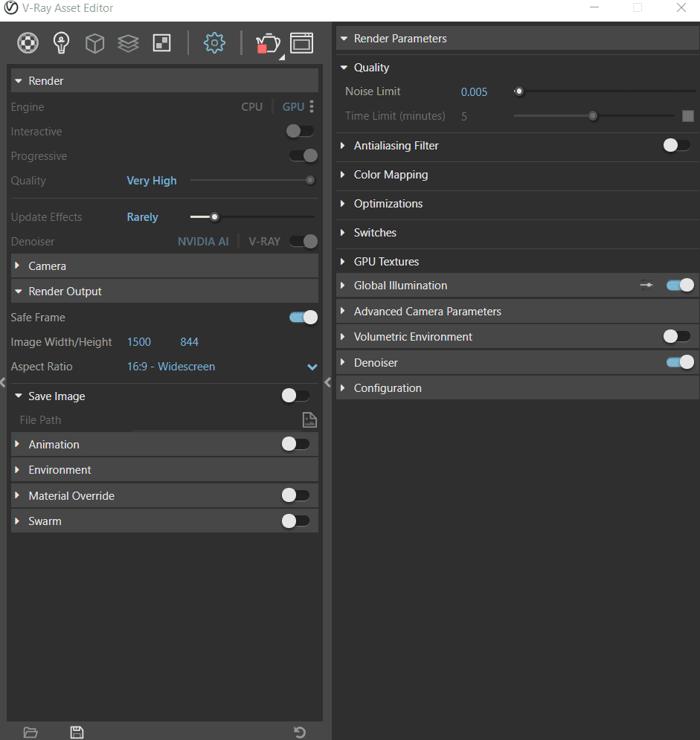Screen dimensions: 700x740
Task: Click the open folder icon at bottom
Action: click(x=30, y=733)
